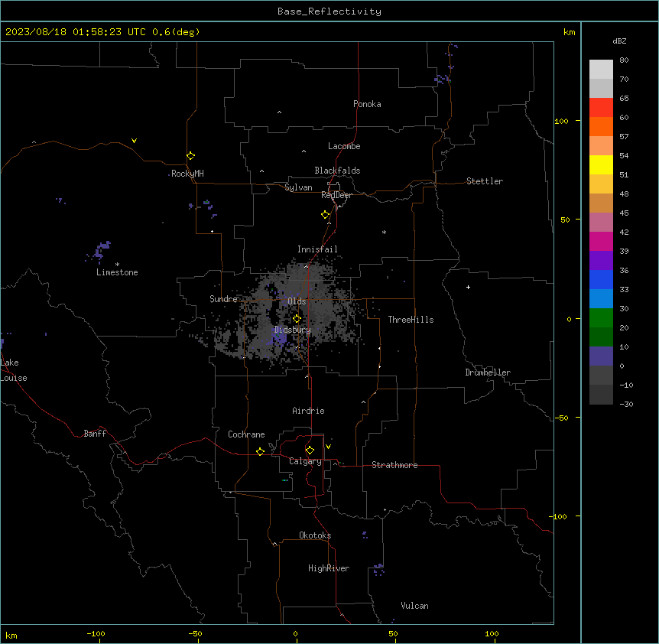The image size is (659, 644).
Task: Select the Ponoka city label
Action: coord(367,104)
